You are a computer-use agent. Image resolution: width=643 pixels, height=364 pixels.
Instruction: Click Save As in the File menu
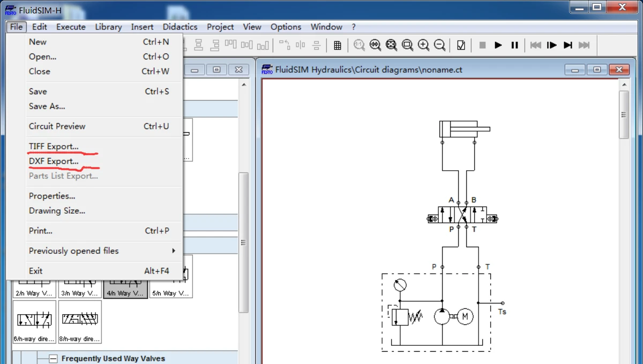(x=47, y=106)
